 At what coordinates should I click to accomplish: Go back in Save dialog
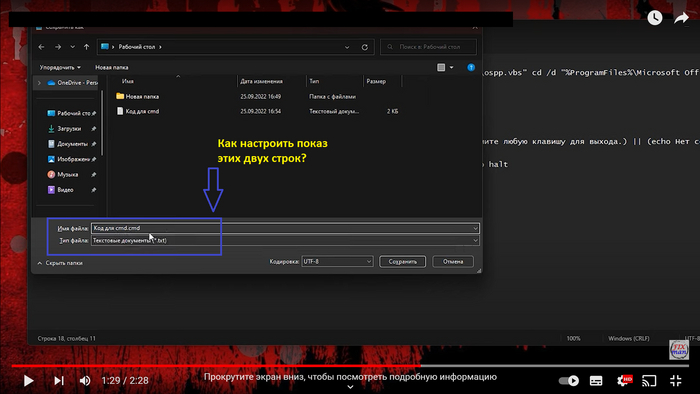tap(42, 47)
